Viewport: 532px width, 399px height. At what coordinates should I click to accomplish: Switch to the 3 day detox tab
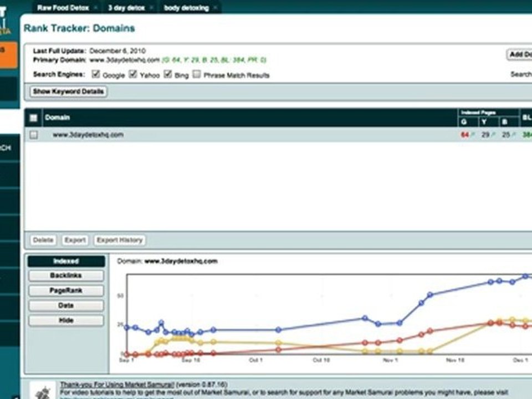pyautogui.click(x=126, y=7)
